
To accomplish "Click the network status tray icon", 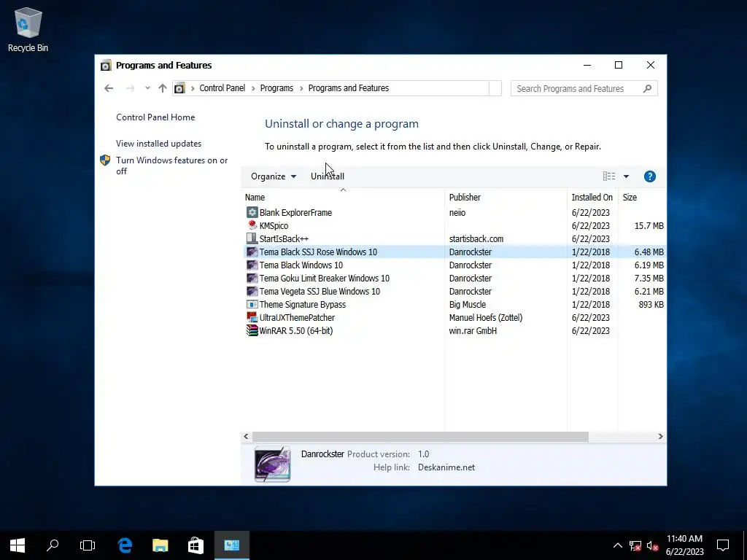I will (635, 545).
